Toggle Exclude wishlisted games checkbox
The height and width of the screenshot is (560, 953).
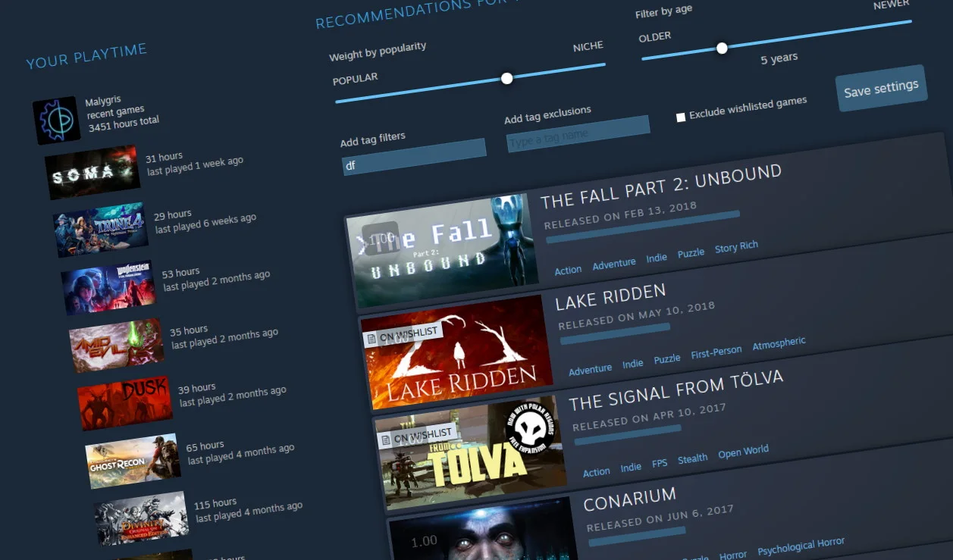[681, 117]
